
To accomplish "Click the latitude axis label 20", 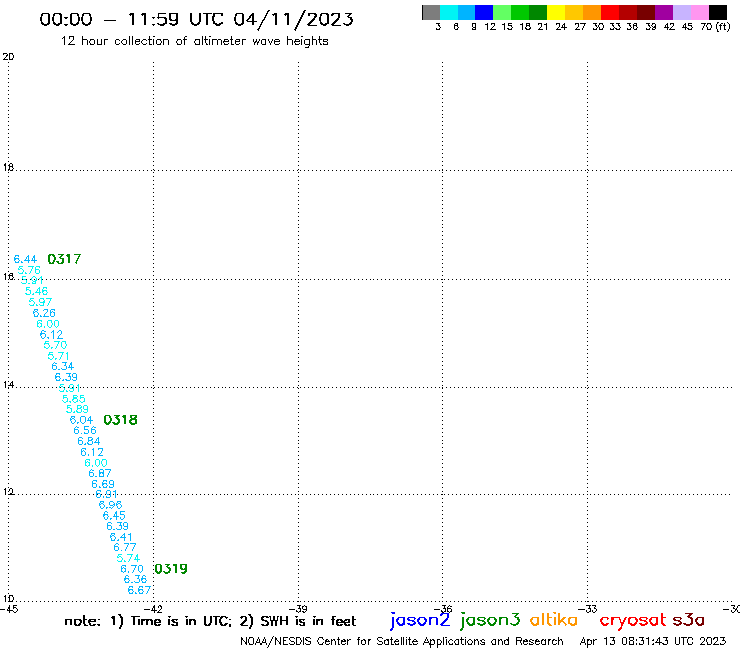I will tap(8, 57).
